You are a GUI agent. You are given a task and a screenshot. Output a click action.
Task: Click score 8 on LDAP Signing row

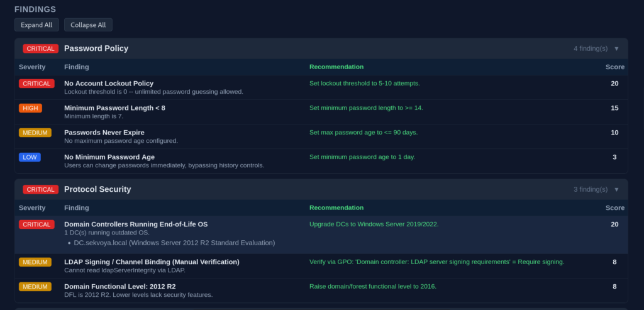[x=614, y=262]
